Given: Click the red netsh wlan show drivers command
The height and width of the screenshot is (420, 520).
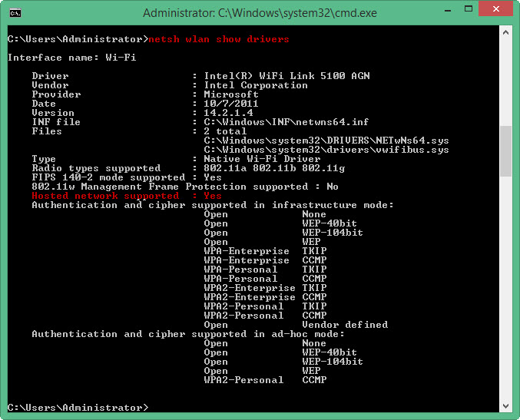Looking at the screenshot, I should (219, 39).
